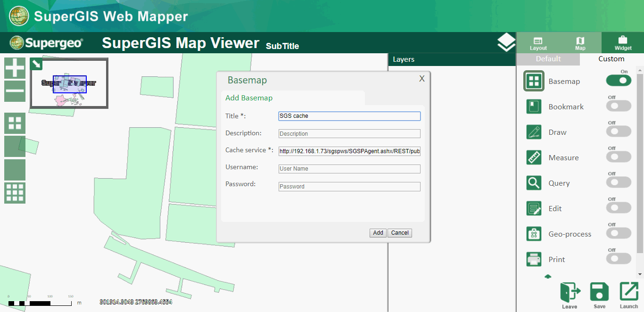The image size is (644, 312).
Task: Click the SuperGIS Map Viewer title
Action: pos(181,43)
